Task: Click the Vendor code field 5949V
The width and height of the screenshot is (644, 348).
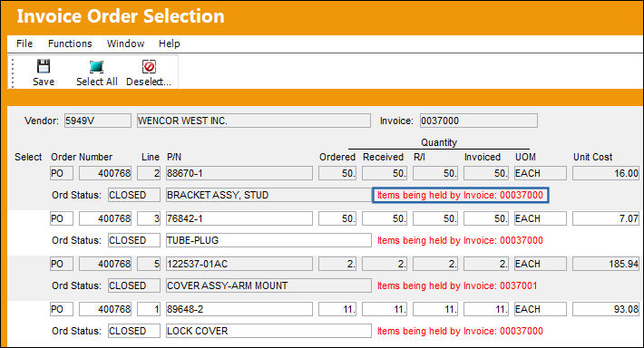Action: point(98,121)
